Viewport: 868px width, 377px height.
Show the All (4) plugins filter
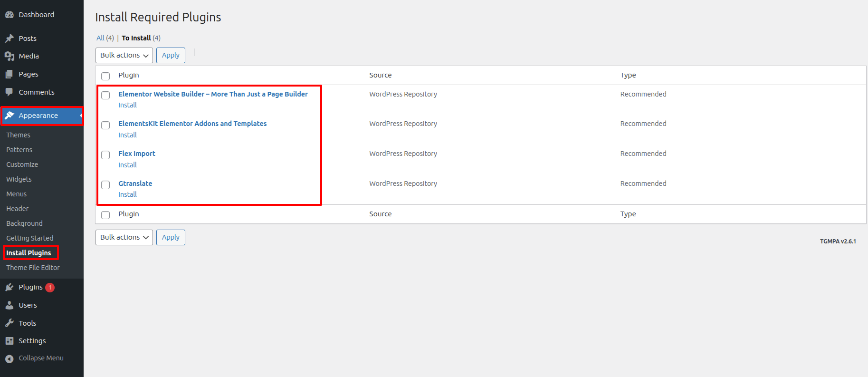pyautogui.click(x=105, y=38)
